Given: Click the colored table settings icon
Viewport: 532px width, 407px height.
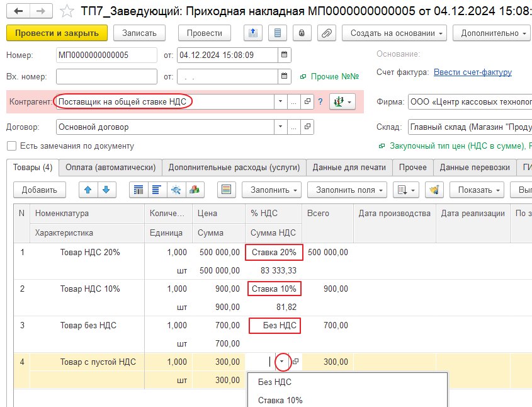Looking at the screenshot, I should point(226,190).
